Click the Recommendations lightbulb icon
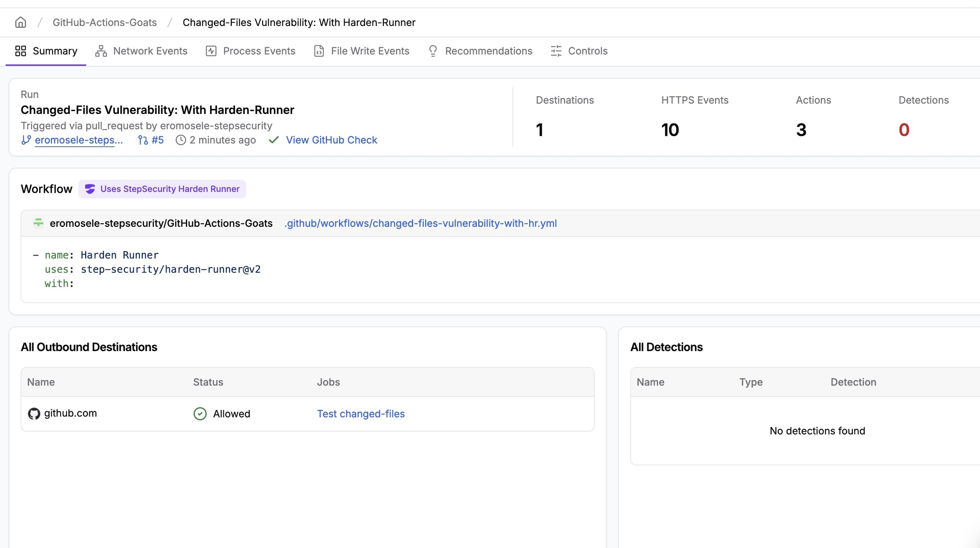This screenshot has height=548, width=980. 433,51
